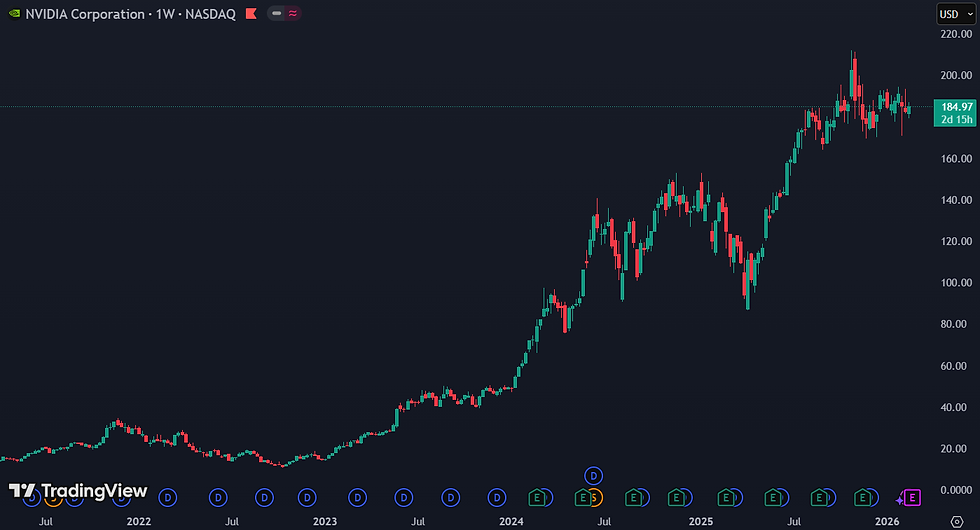Click the green E marker beside the split S

[582, 498]
